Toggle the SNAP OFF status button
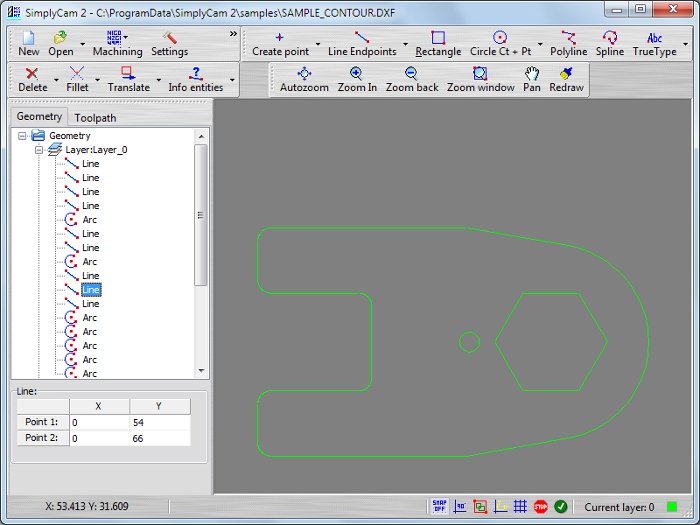The width and height of the screenshot is (700, 525). click(439, 507)
